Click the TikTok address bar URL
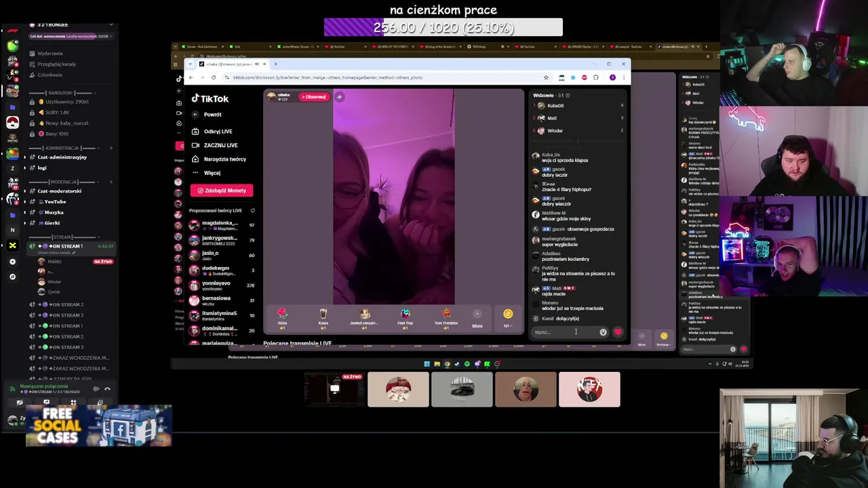Image resolution: width=868 pixels, height=488 pixels. click(x=328, y=77)
